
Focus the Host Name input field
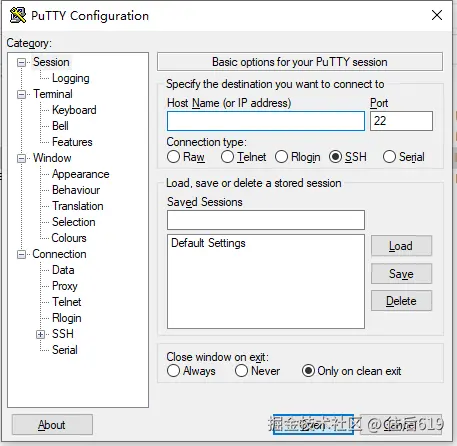pyautogui.click(x=266, y=121)
